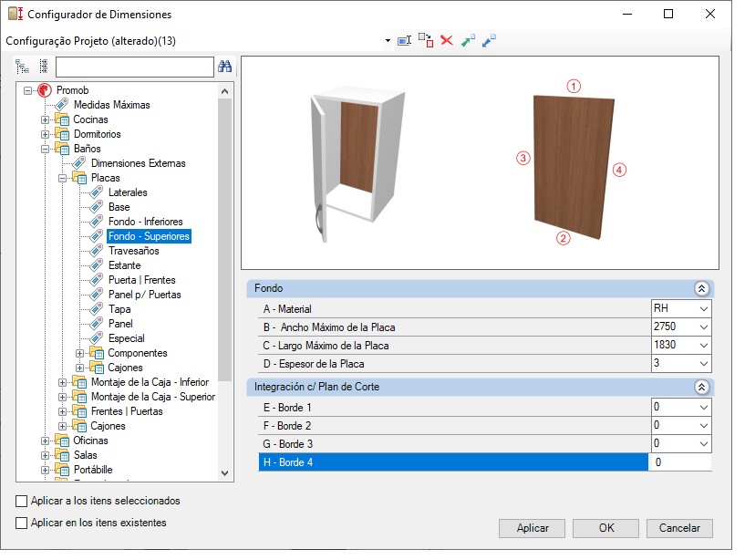The image size is (745, 560).
Task: Click the binoculars search icon
Action: coord(225,67)
